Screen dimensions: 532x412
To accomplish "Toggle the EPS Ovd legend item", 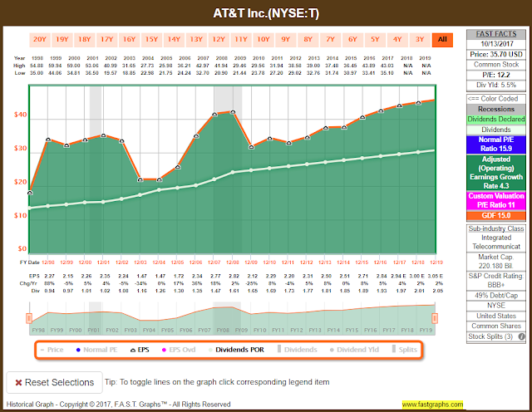I will click(179, 350).
